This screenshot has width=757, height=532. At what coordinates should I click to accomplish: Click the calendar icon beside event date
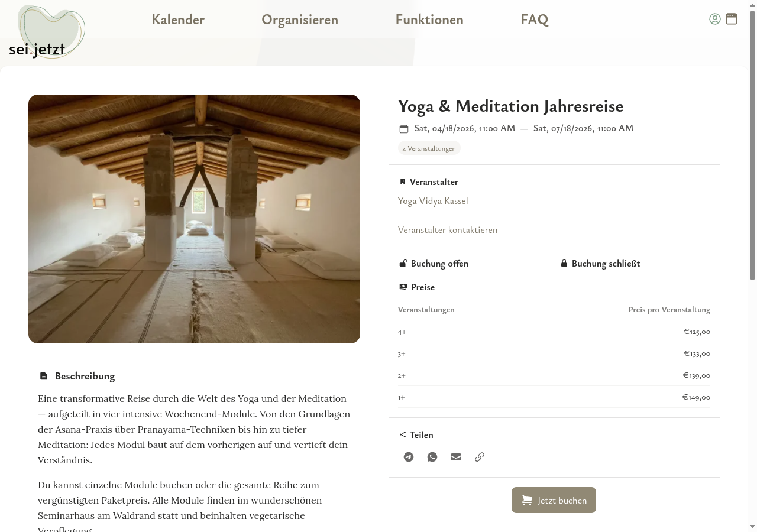click(404, 129)
